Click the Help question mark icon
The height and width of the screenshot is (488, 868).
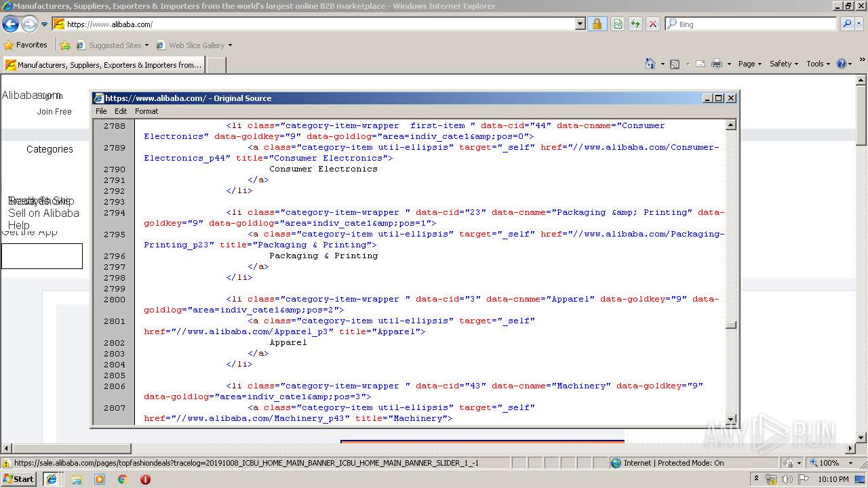841,64
